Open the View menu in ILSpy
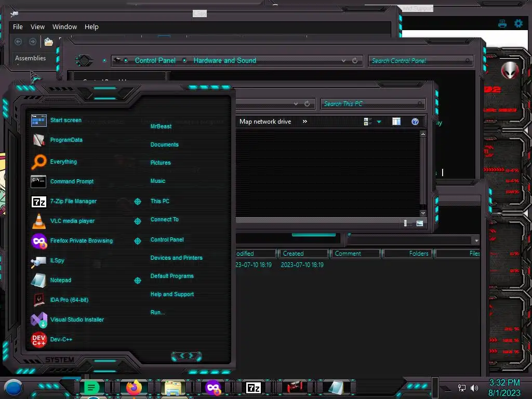The height and width of the screenshot is (399, 532). pyautogui.click(x=37, y=27)
